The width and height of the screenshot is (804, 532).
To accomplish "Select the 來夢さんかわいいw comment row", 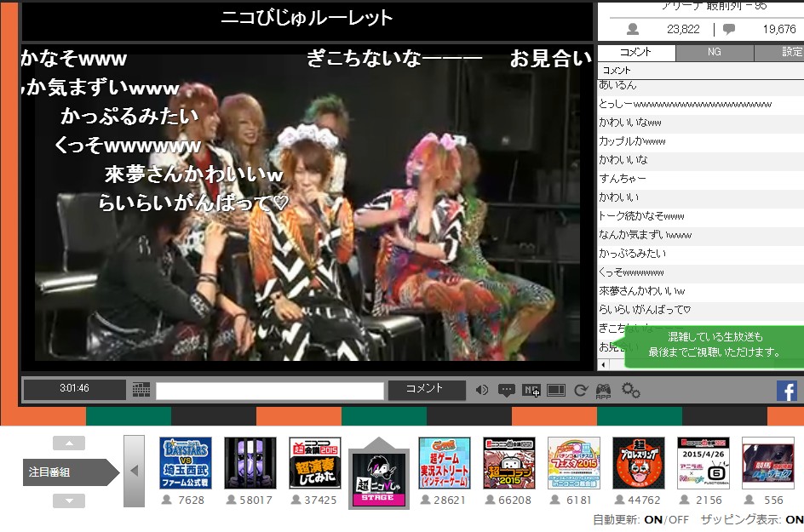I will click(x=700, y=291).
